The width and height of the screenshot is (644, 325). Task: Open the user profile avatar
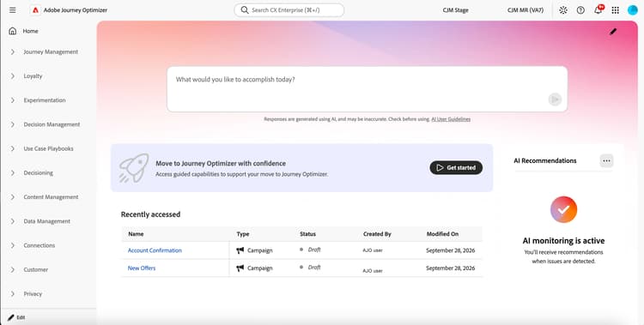coord(633,10)
